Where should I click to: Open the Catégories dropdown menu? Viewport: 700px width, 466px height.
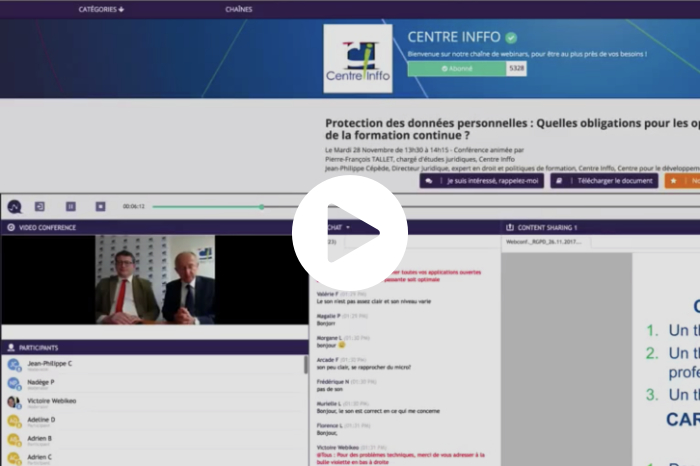point(101,9)
